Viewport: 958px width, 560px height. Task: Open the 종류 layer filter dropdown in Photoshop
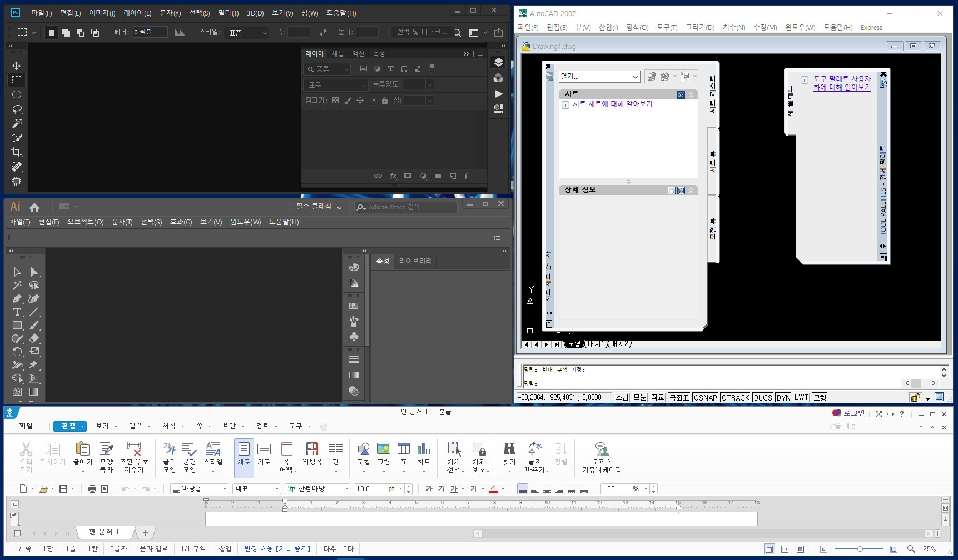(x=327, y=69)
